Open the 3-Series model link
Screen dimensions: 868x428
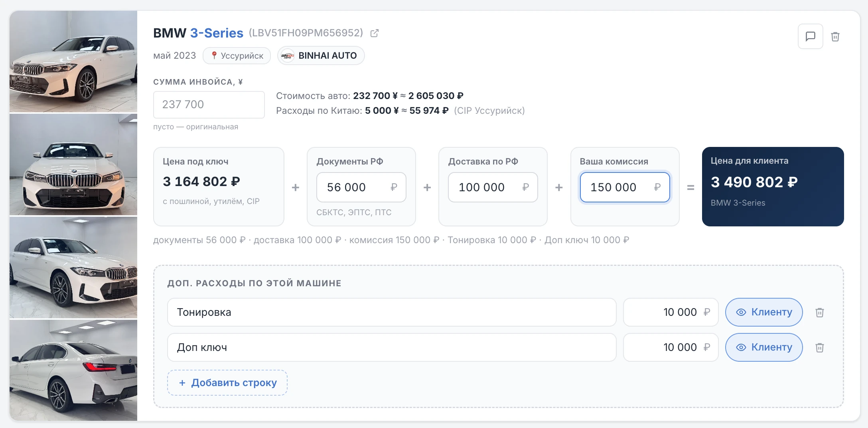coord(217,33)
